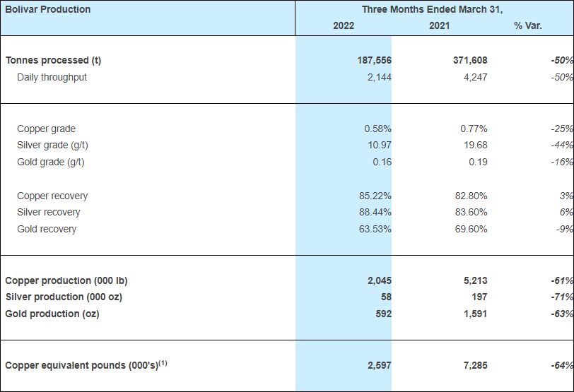Select the Bolivar Production table title

point(48,9)
